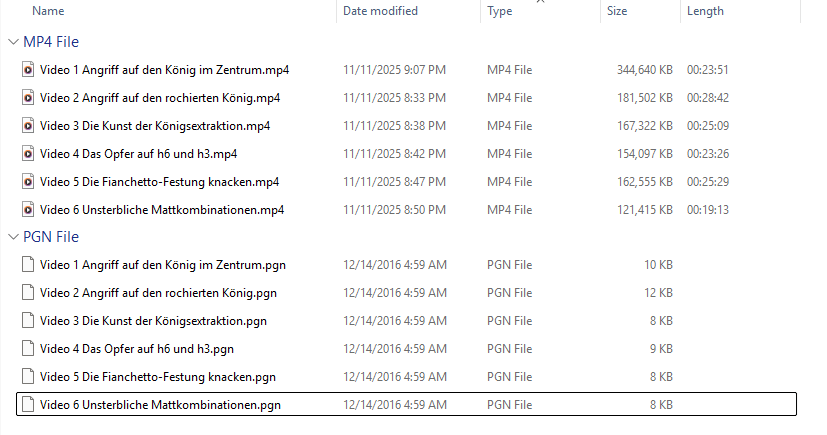827x435 pixels.
Task: Click the Video 1 MP4 file icon
Action: pyautogui.click(x=28, y=70)
